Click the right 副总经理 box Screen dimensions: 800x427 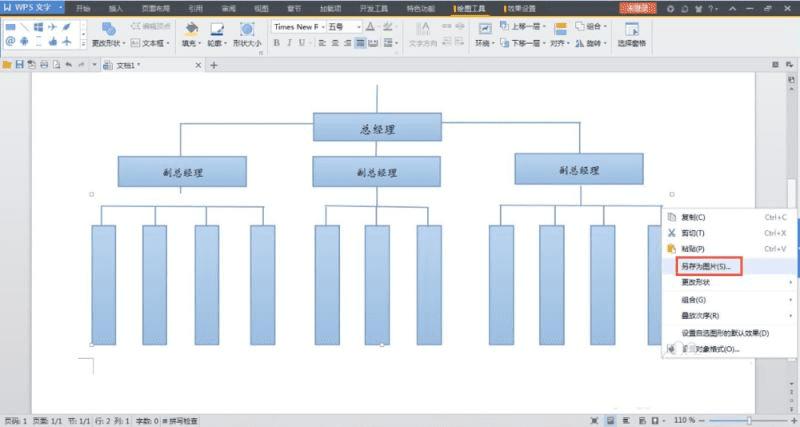579,169
